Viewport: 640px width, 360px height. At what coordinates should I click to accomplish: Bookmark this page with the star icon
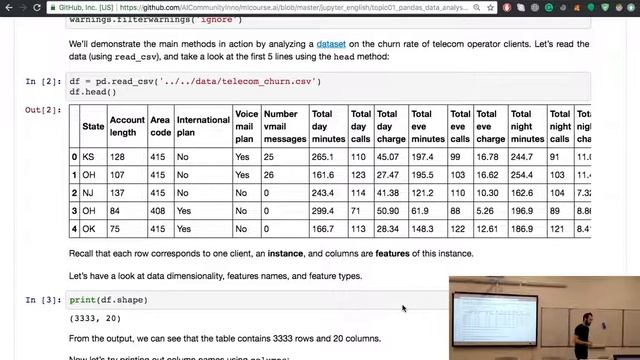490,7
